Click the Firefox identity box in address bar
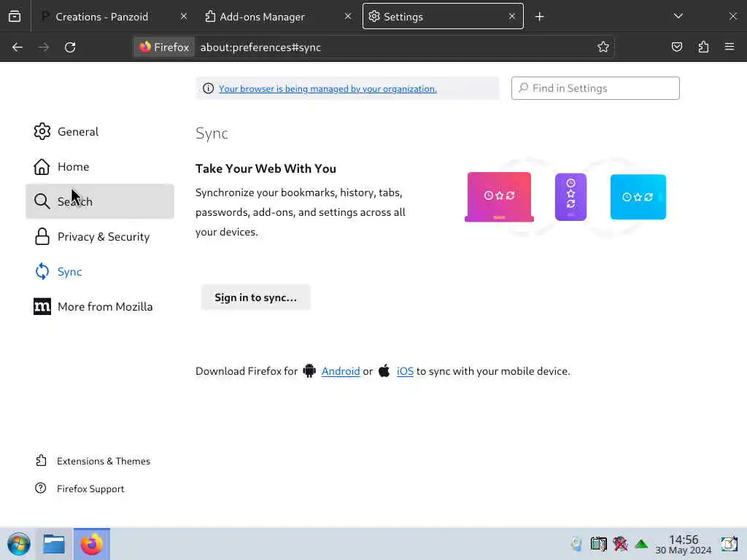 coord(164,47)
